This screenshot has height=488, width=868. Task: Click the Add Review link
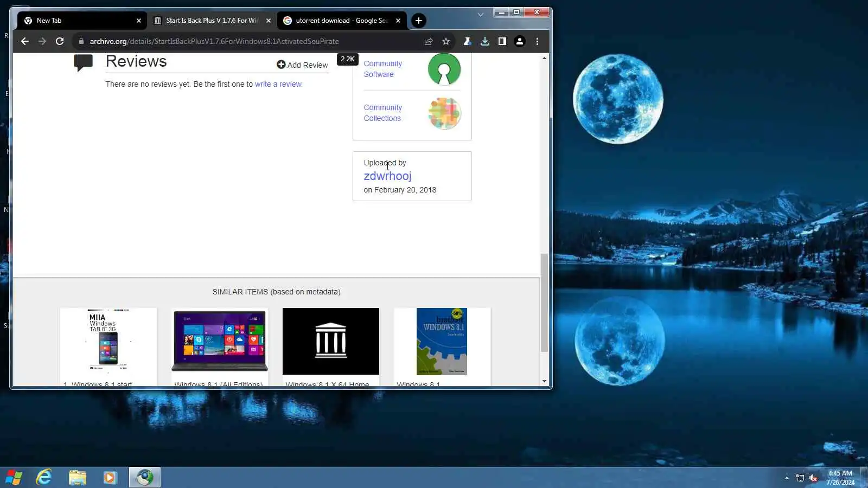302,65
